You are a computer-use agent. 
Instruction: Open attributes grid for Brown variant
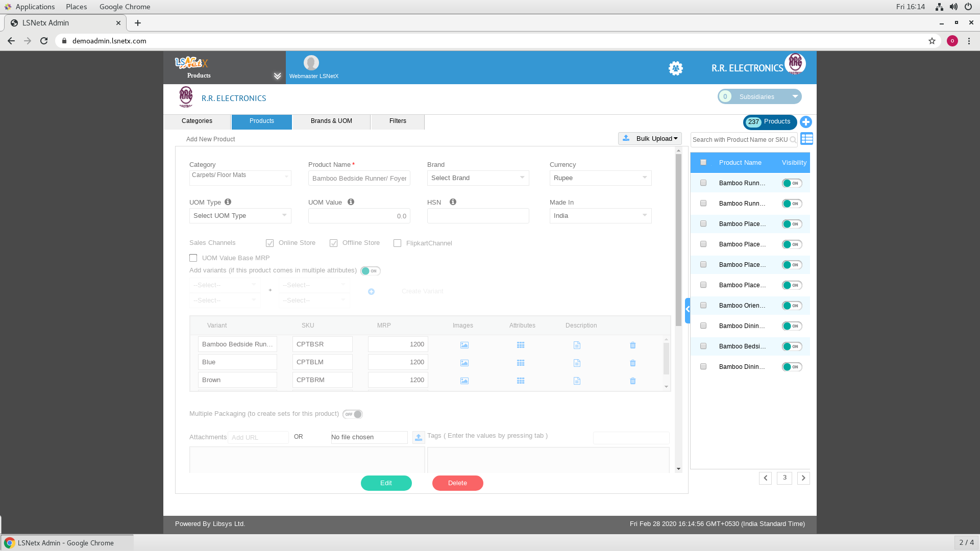point(521,381)
